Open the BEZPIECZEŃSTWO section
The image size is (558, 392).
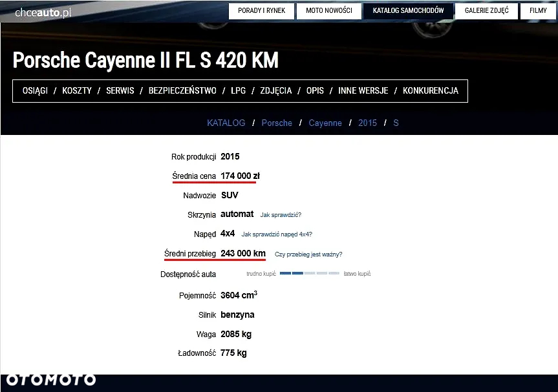point(182,91)
